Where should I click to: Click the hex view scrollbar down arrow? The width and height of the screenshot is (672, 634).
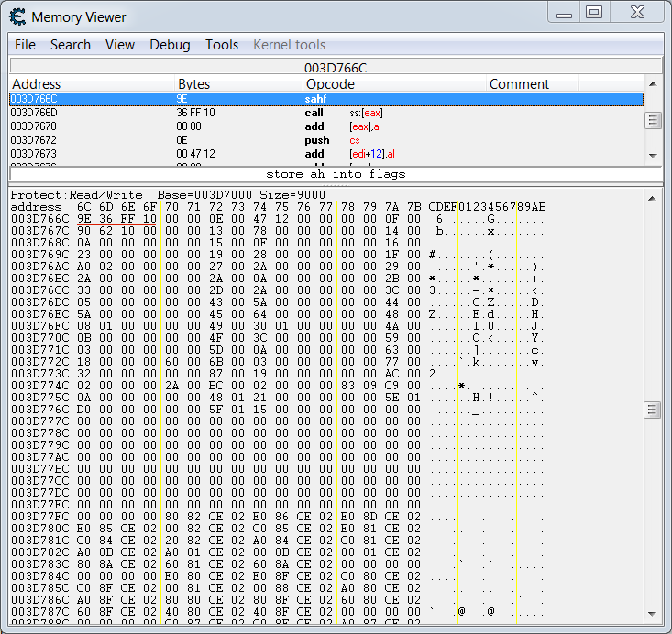click(x=653, y=614)
